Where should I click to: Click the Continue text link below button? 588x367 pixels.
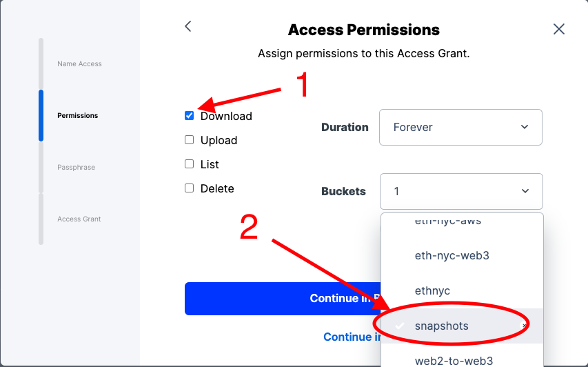point(352,337)
